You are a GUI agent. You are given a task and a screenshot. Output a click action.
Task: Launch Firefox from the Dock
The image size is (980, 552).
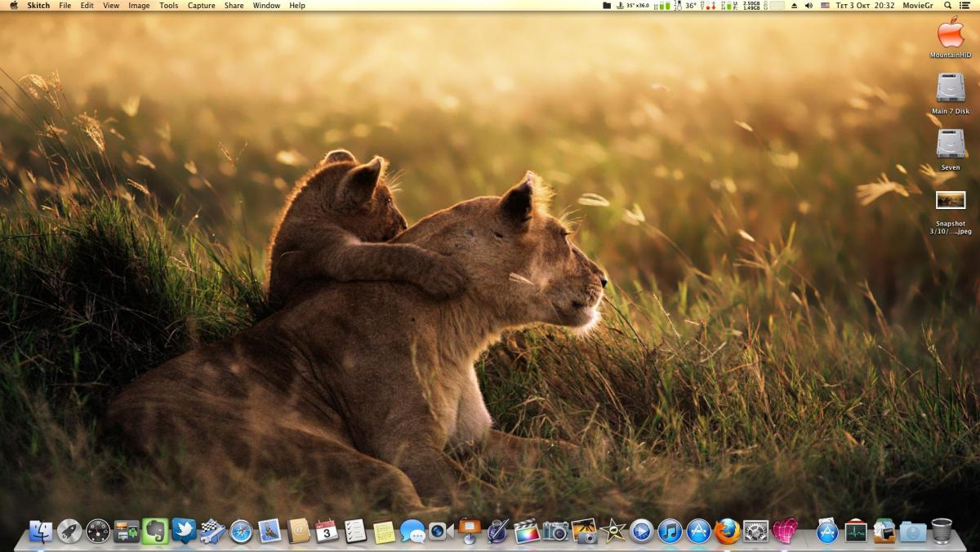point(727,532)
